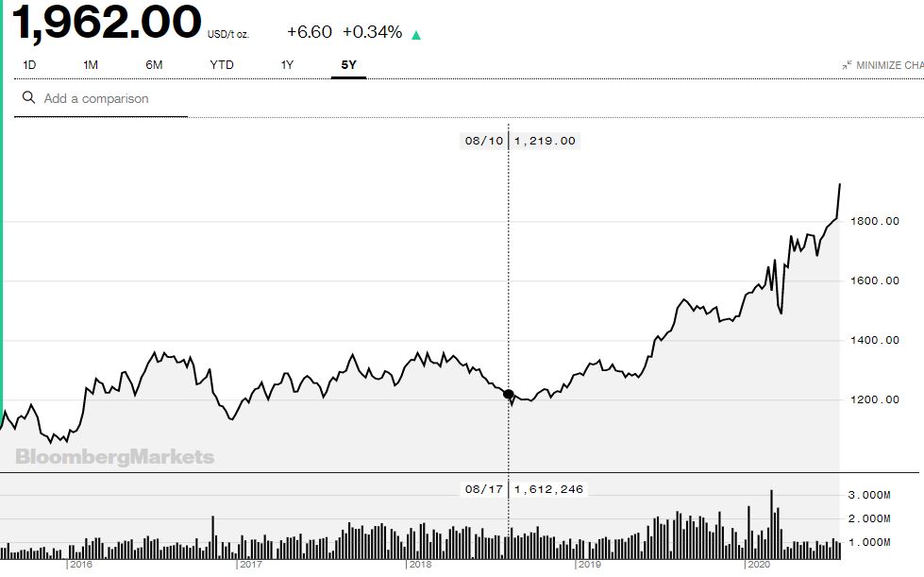Click the 1,962.00 price headline
Viewport: 924px width, 577px height.
point(107,23)
